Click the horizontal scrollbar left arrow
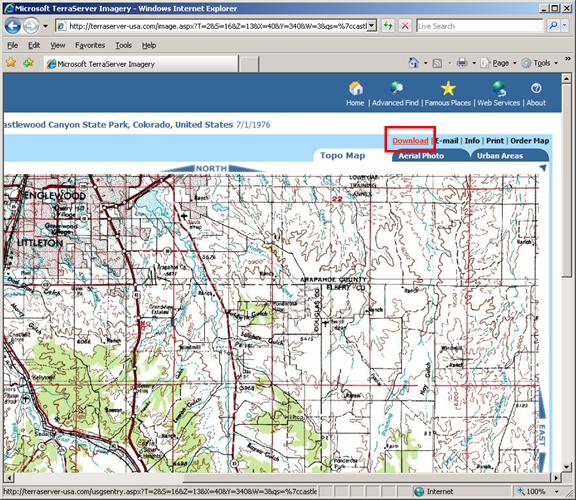This screenshot has height=500, width=576. click(x=10, y=478)
